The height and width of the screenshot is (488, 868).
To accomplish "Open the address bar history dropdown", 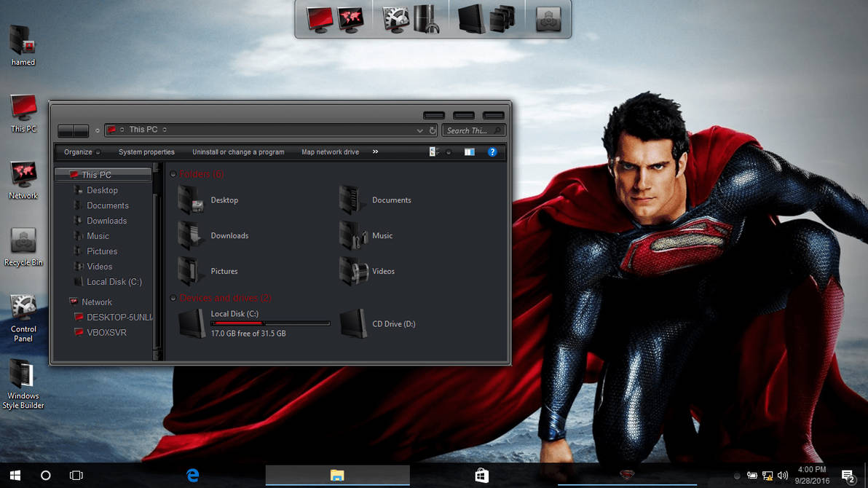I will point(420,130).
